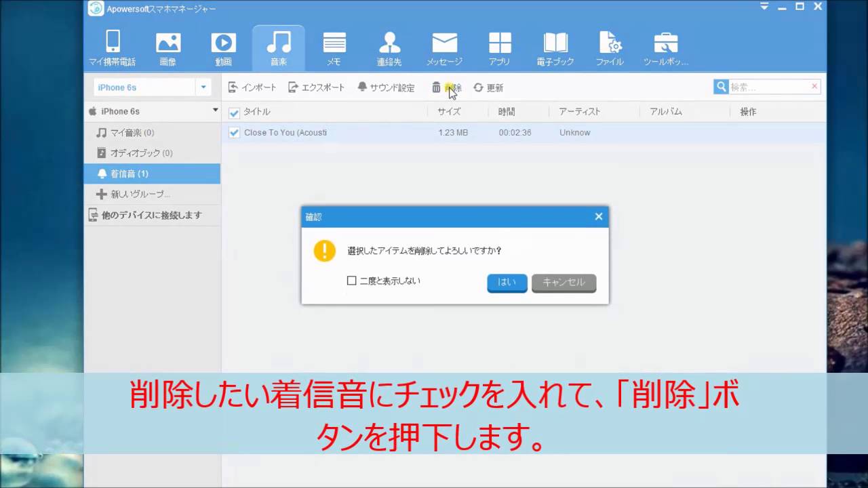Select 着信音 (1) ringtones category
Image resolution: width=868 pixels, height=488 pixels.
pyautogui.click(x=152, y=174)
